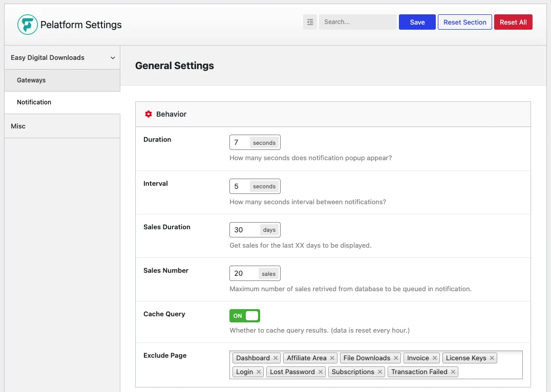Click the License Keys tag label

(466, 358)
